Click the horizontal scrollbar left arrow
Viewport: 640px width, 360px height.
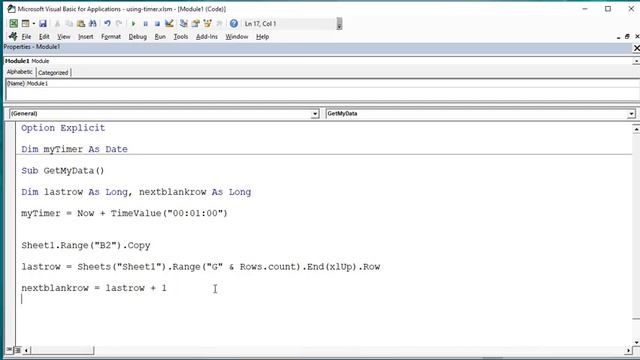point(27,350)
